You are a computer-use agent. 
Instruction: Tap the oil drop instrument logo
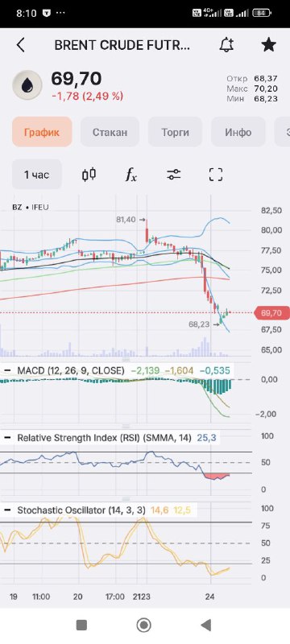point(27,85)
